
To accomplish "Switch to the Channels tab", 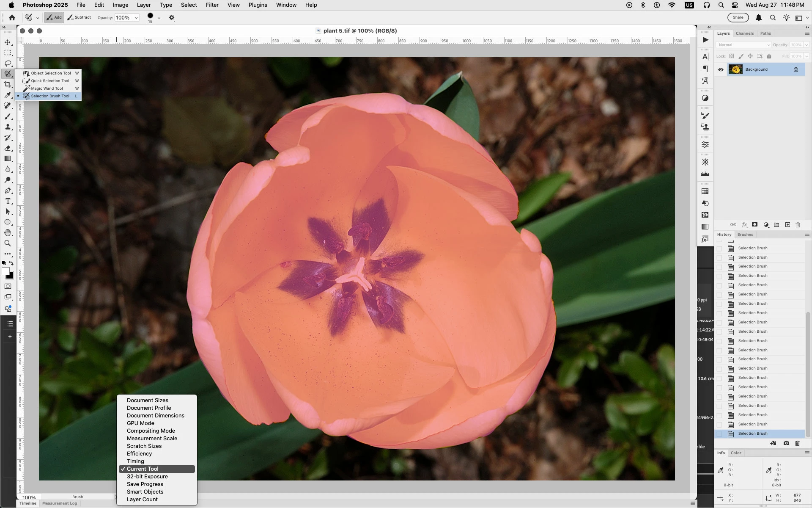I will coord(744,33).
